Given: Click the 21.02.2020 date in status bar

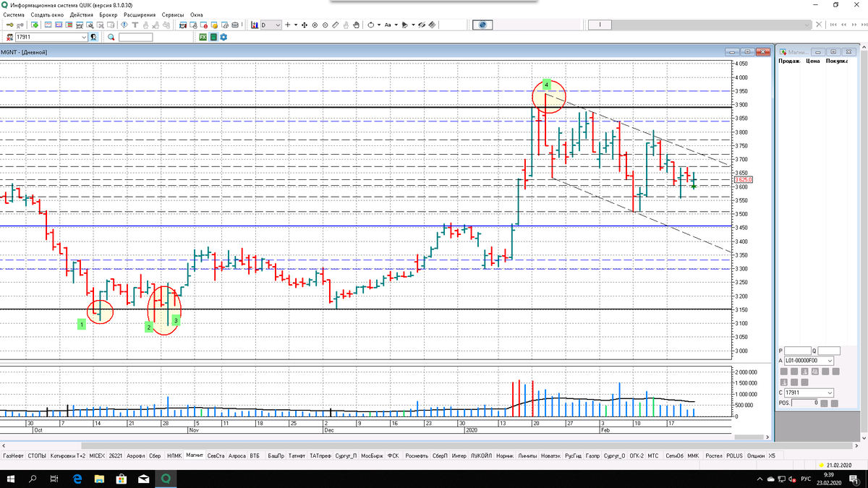Looking at the screenshot, I should pyautogui.click(x=840, y=465).
